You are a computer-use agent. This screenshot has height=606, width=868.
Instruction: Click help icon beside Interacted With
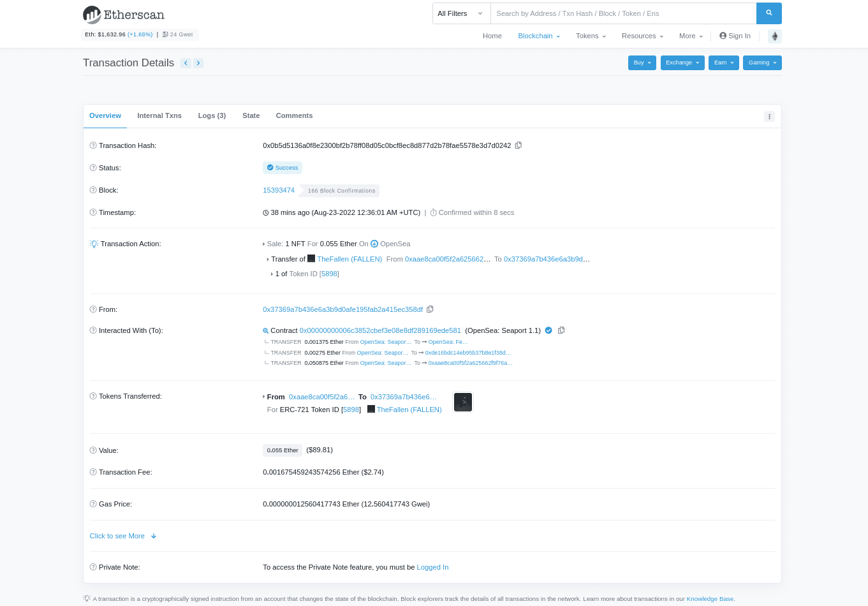coord(93,330)
